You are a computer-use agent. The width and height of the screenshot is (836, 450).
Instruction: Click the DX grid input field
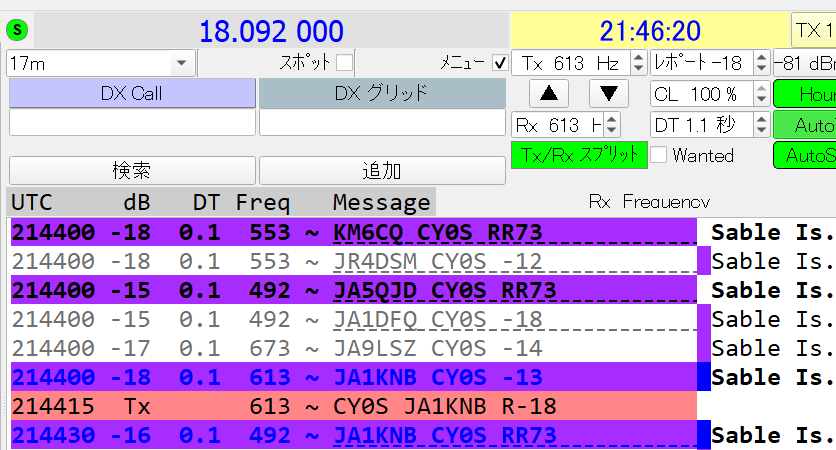pos(382,123)
